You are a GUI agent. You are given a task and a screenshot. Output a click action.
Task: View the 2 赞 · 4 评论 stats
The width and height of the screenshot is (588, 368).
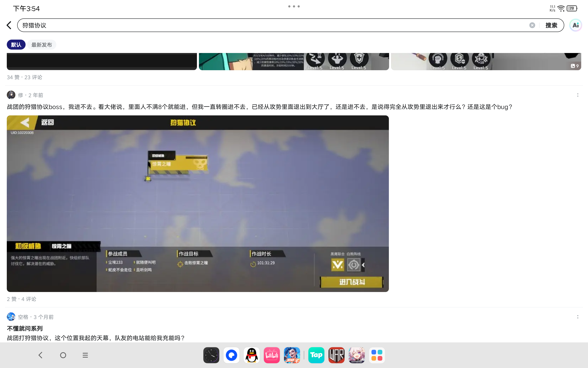[x=21, y=299]
